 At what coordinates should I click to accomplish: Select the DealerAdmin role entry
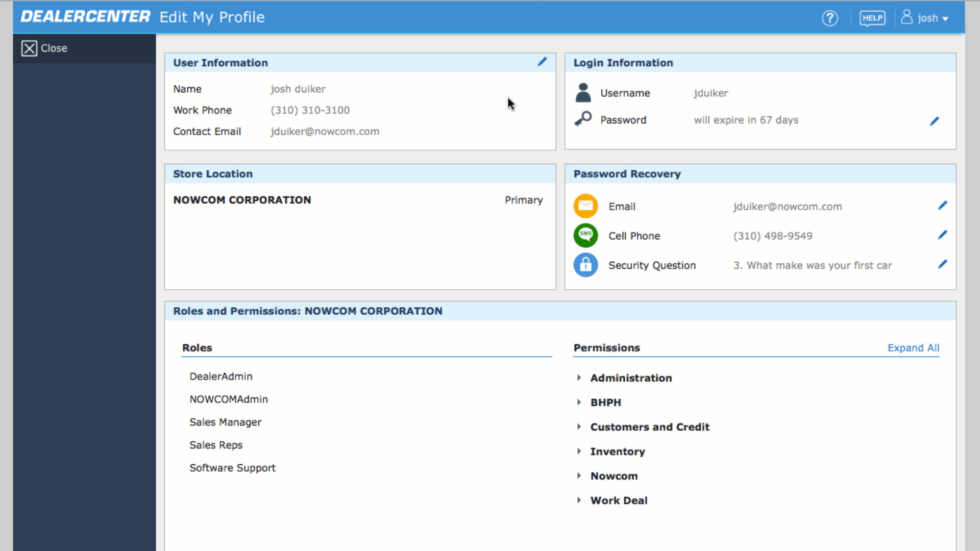coord(221,376)
